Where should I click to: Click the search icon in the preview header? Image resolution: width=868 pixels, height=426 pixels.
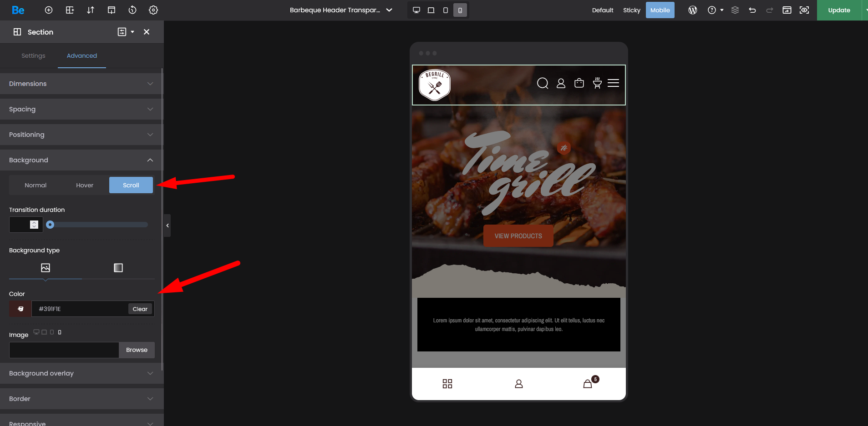(543, 83)
